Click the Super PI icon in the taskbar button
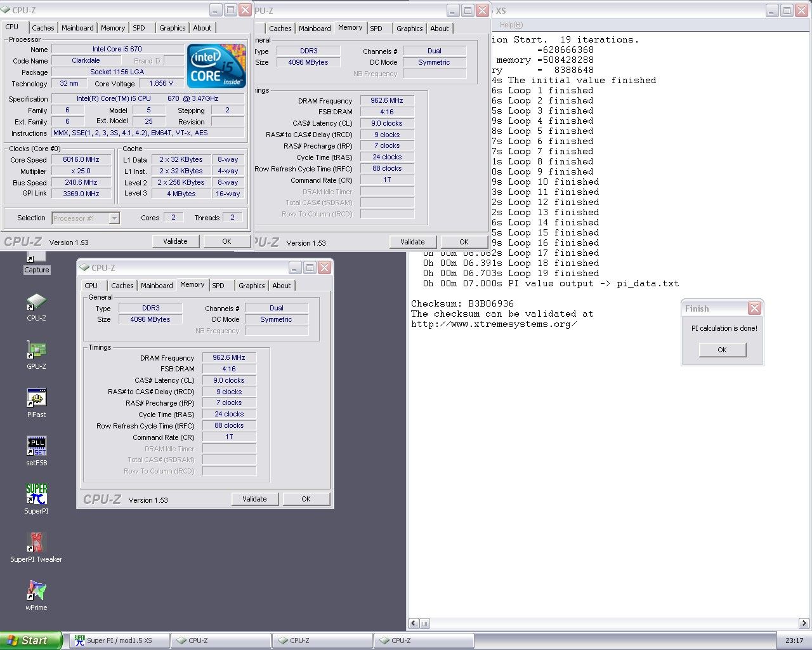 [x=79, y=640]
